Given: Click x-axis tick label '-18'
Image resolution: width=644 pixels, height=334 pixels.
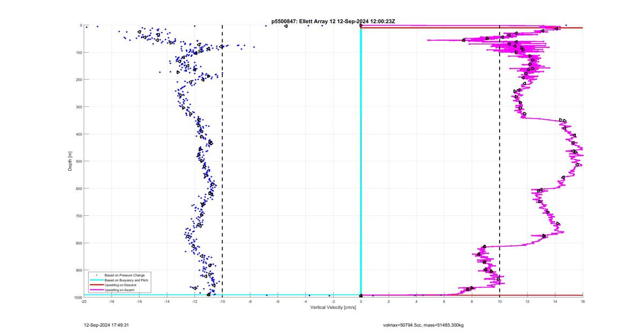Looking at the screenshot, I should pyautogui.click(x=112, y=301).
